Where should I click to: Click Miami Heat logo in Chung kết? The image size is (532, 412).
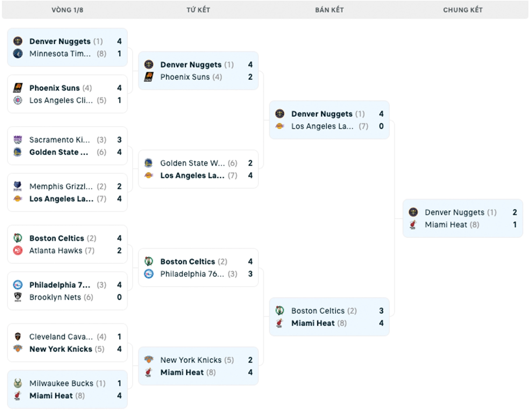pyautogui.click(x=413, y=224)
